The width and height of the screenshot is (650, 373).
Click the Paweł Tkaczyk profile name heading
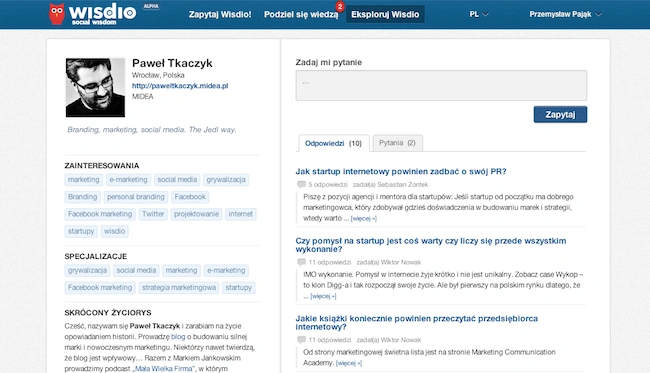coord(172,63)
